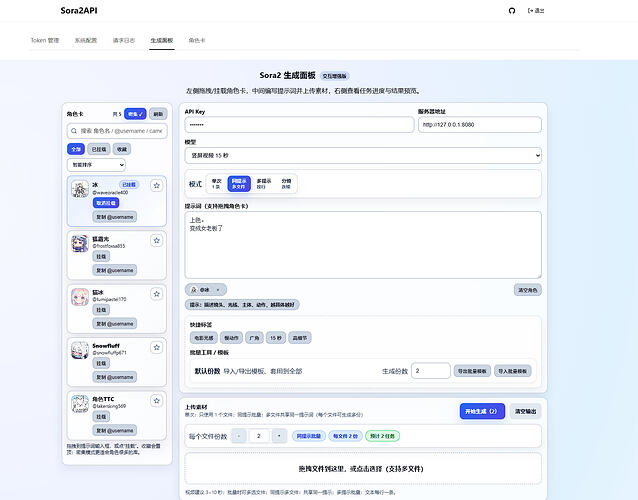Click 挂载 on the @frostfoxsa855 card
Image resolution: width=638 pixels, height=500 pixels.
(x=101, y=256)
